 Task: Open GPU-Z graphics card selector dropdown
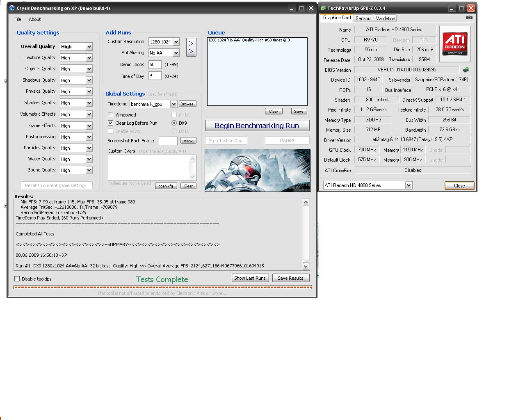coord(409,185)
